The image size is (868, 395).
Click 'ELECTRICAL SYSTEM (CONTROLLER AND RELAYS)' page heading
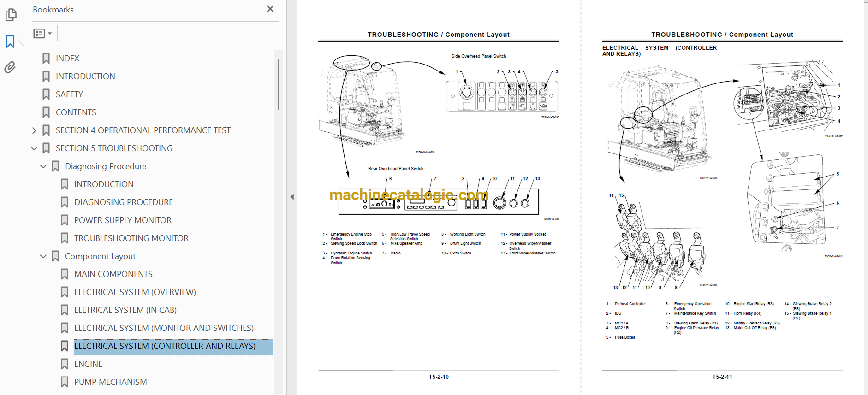pyautogui.click(x=660, y=51)
